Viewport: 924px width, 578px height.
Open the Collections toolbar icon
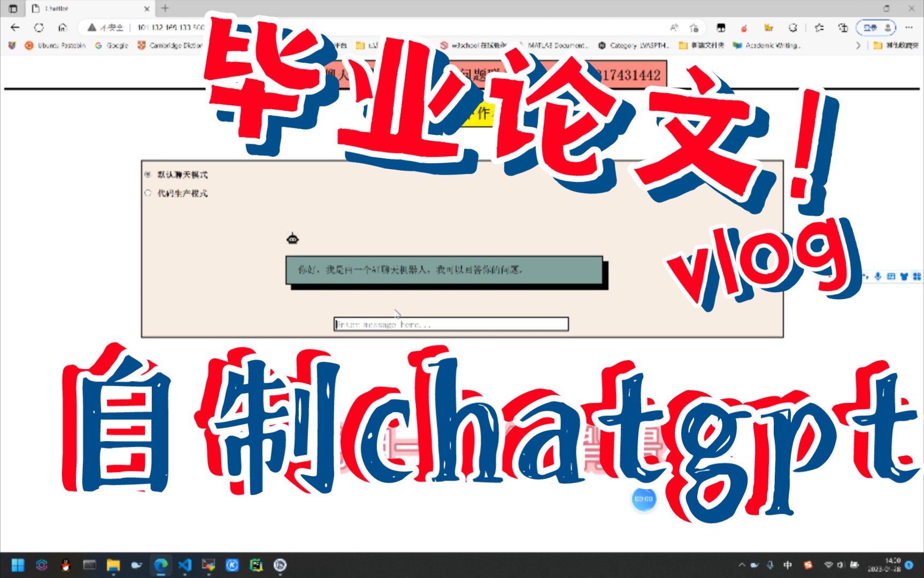[x=843, y=27]
